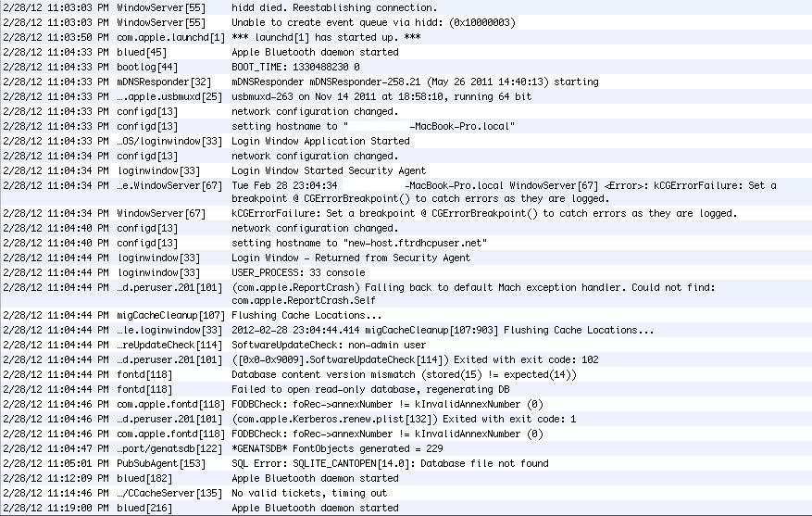
Task: Select the '2012-02-28 23:04:44.414 migCacheCleanup' message
Action: click(x=443, y=331)
